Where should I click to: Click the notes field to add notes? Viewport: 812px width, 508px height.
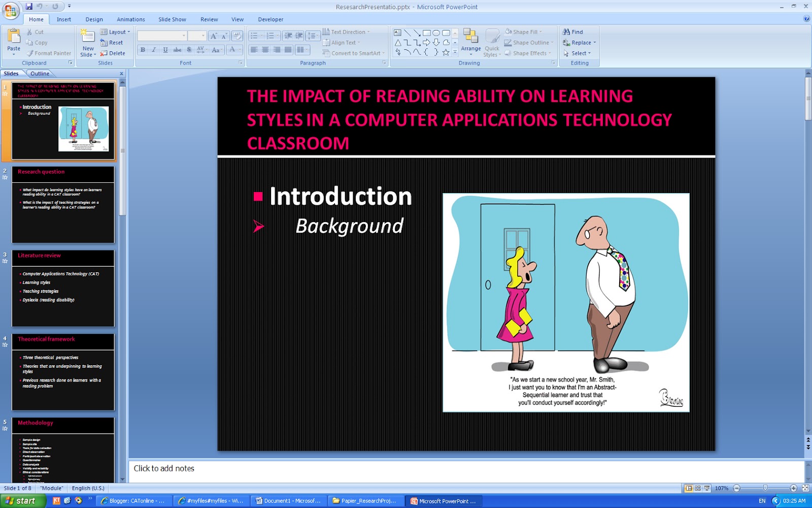click(x=466, y=471)
